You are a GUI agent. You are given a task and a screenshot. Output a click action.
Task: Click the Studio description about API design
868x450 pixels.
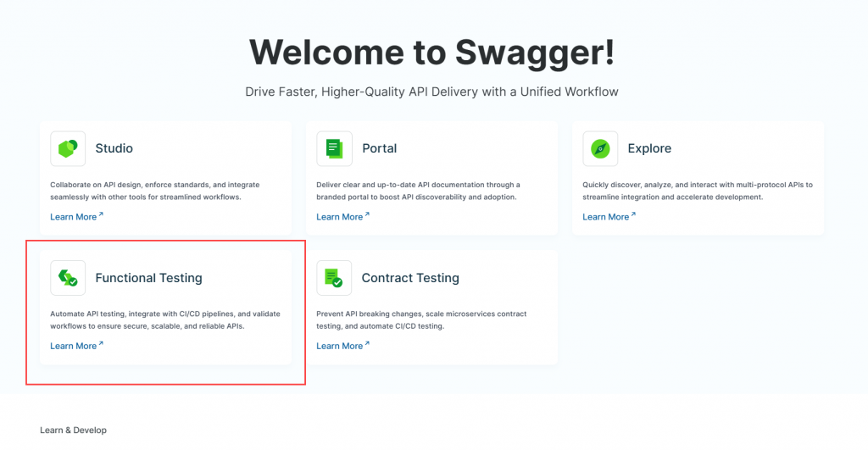(155, 191)
